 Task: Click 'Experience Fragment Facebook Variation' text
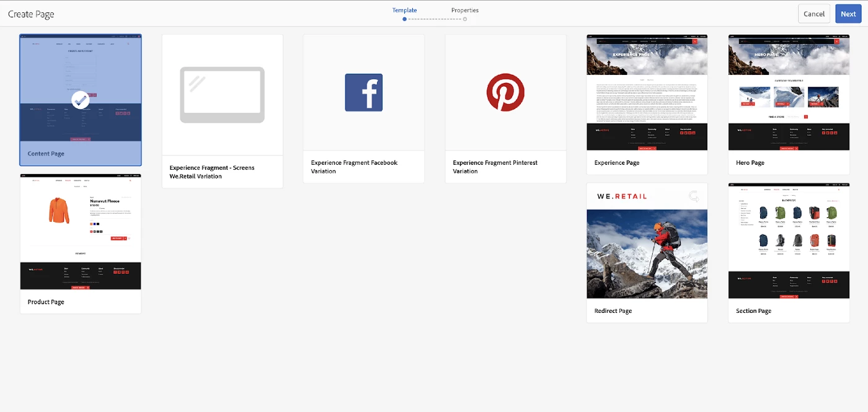[354, 167]
